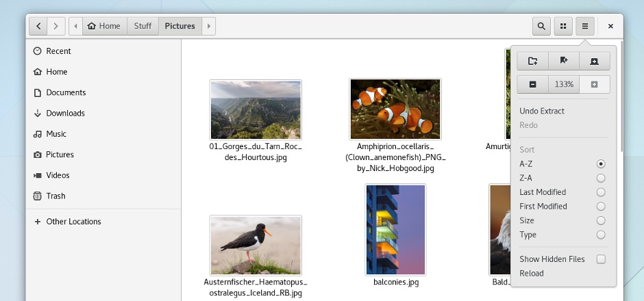Toggle the hamburger menu button
Screen dimensions: 644x301
[585, 26]
